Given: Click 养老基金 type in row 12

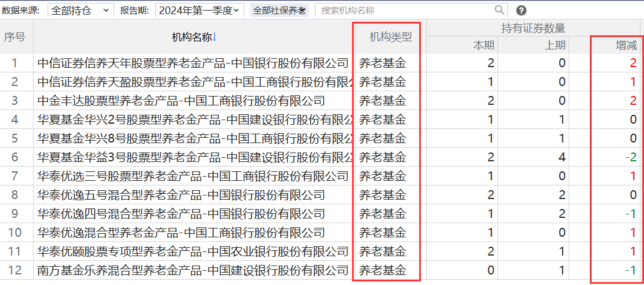Looking at the screenshot, I should pos(383,270).
